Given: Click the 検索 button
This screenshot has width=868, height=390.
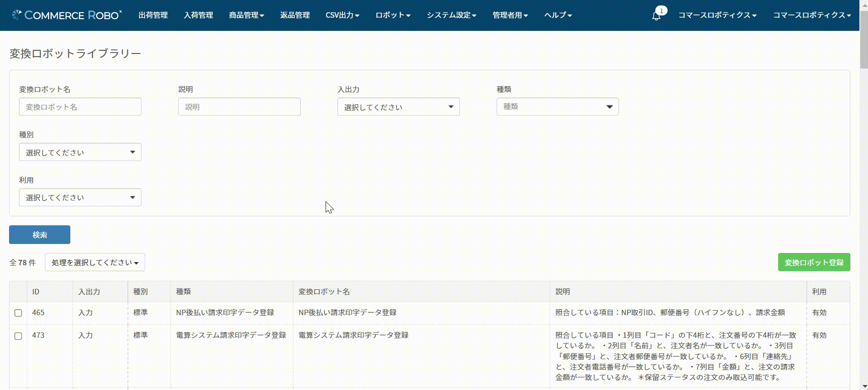Looking at the screenshot, I should coord(39,234).
